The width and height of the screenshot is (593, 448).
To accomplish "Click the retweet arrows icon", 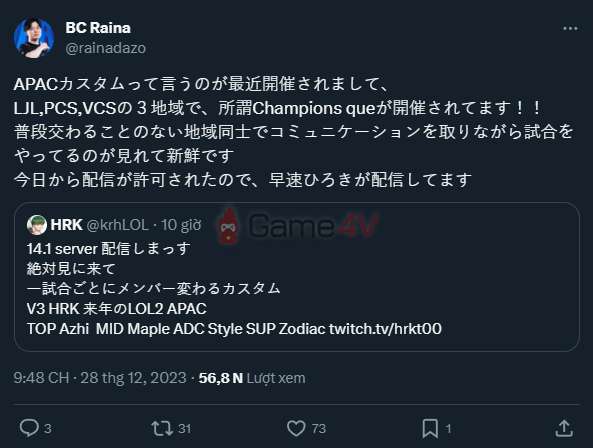I will (x=162, y=428).
